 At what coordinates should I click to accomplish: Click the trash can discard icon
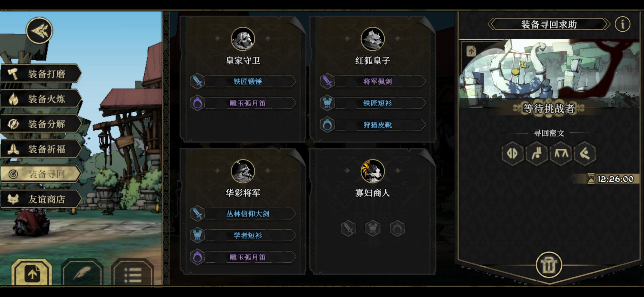coord(549,265)
